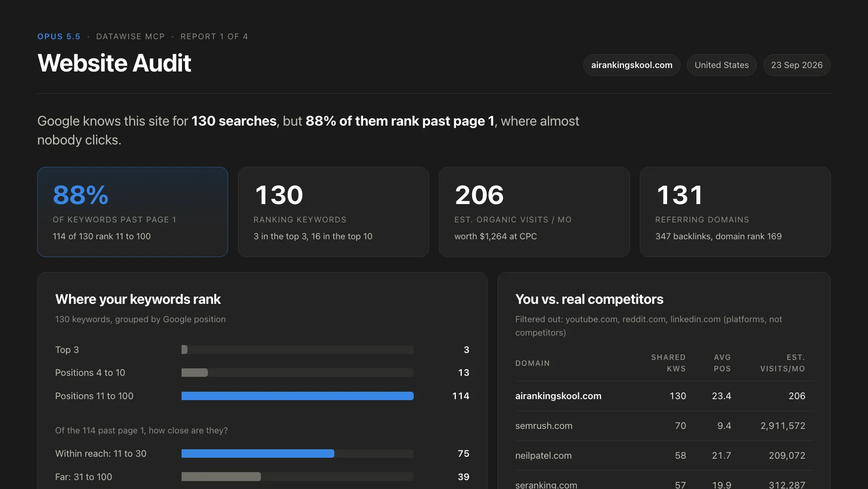Click the Top 3 progress bar
Screen dimensions: 868x489
tap(298, 349)
